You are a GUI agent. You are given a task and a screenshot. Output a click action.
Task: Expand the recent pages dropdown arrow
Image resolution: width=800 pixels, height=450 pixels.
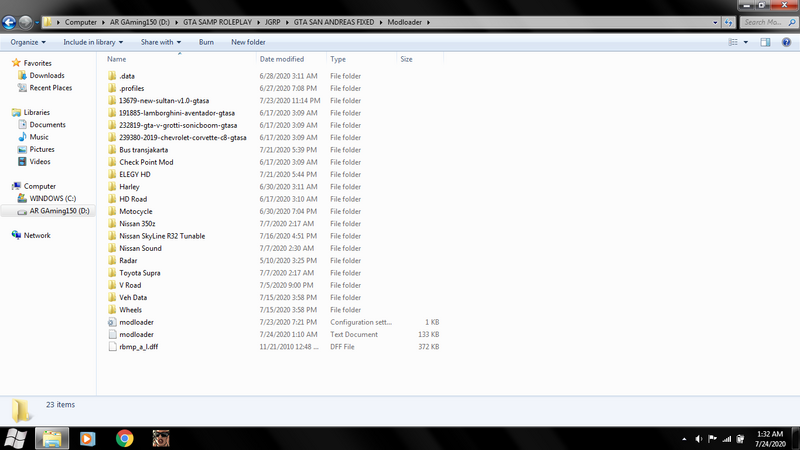pyautogui.click(x=37, y=22)
